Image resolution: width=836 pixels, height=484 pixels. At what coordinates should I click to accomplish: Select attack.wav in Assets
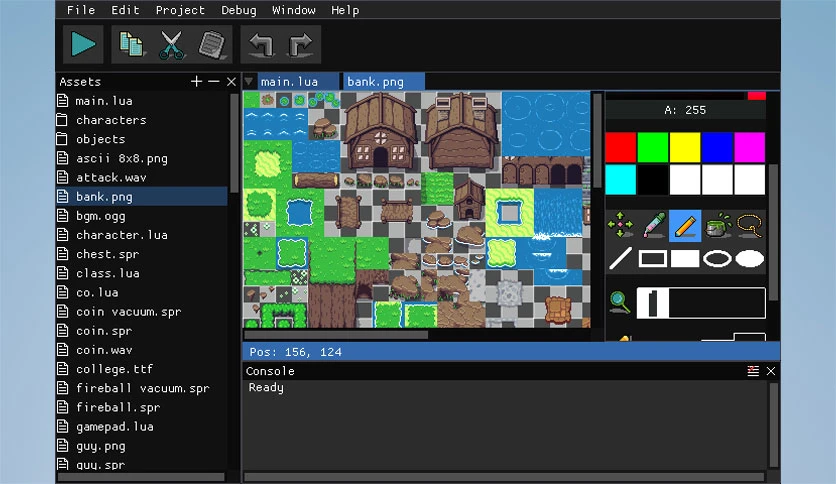pyautogui.click(x=142, y=178)
